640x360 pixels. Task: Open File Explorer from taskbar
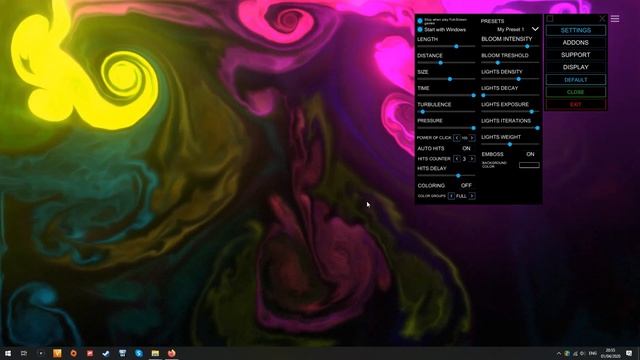155,353
